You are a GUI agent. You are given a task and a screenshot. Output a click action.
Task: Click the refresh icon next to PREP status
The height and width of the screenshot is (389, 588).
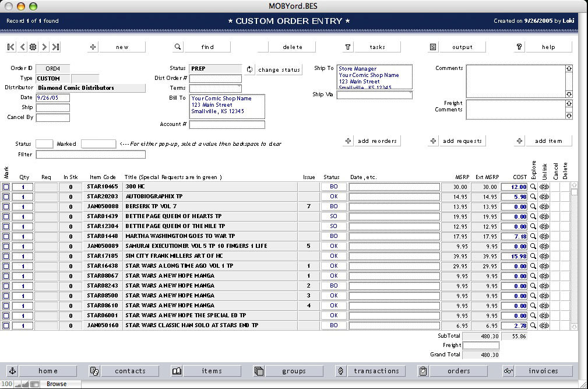[250, 69]
